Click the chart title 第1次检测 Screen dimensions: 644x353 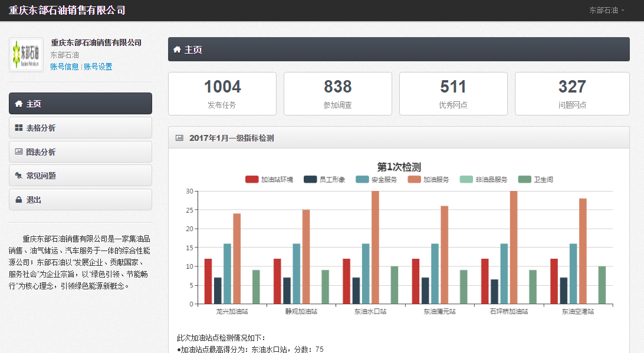point(399,167)
